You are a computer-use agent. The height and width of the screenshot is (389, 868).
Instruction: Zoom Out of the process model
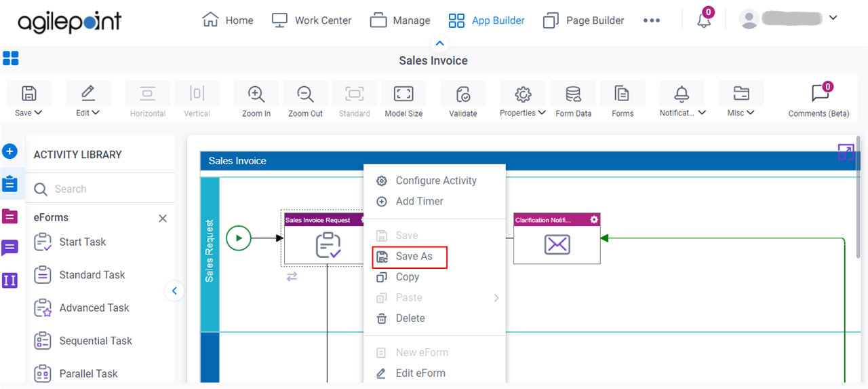305,99
